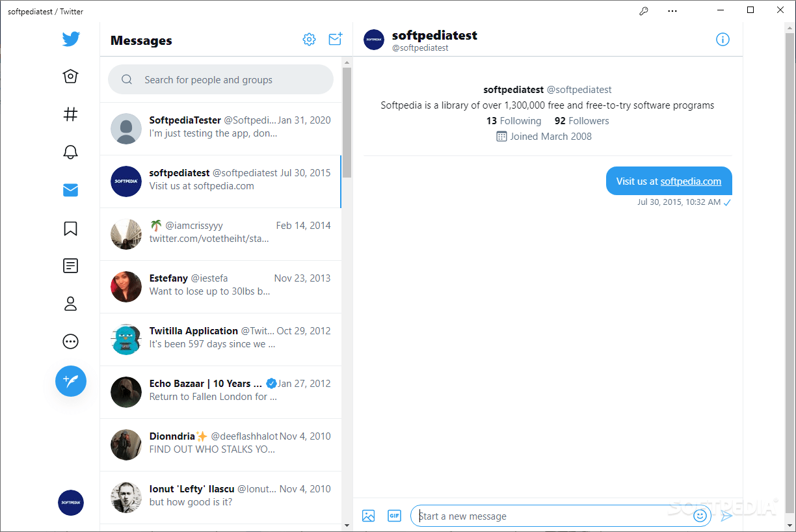Open the title bar three-dots menu
The height and width of the screenshot is (532, 796).
[672, 10]
